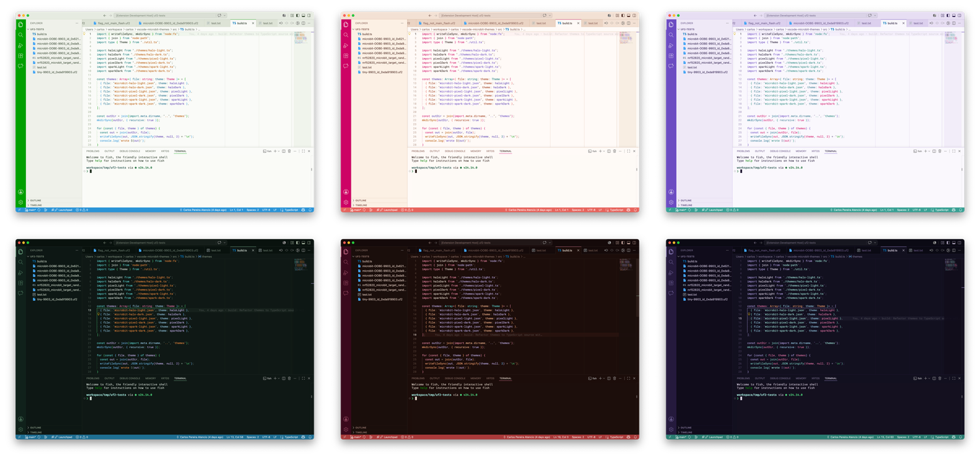The image size is (980, 459).
Task: Toggle bottom panel in red dark window
Action: point(629,243)
